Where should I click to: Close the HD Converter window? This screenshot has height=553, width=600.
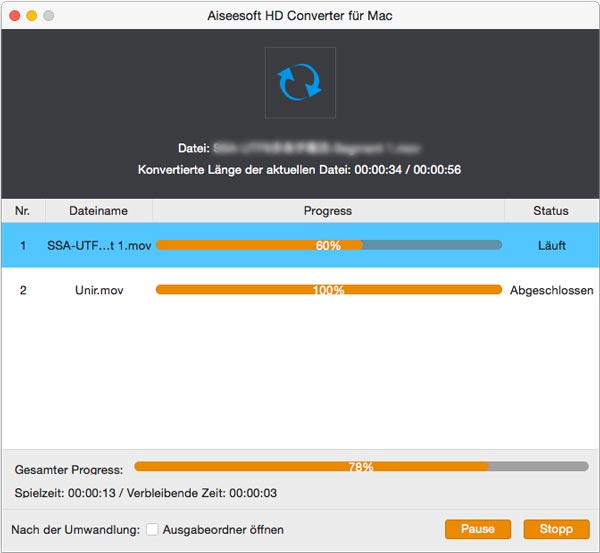pyautogui.click(x=13, y=16)
